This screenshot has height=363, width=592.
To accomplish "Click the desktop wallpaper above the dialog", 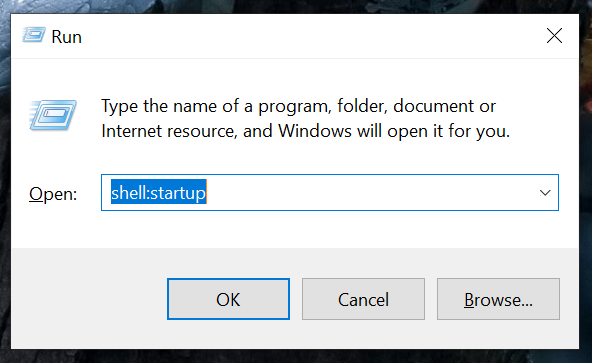I will coord(294,6).
